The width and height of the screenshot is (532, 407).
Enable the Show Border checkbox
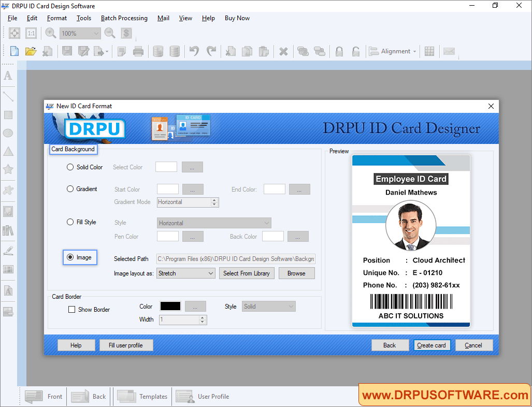click(x=71, y=309)
